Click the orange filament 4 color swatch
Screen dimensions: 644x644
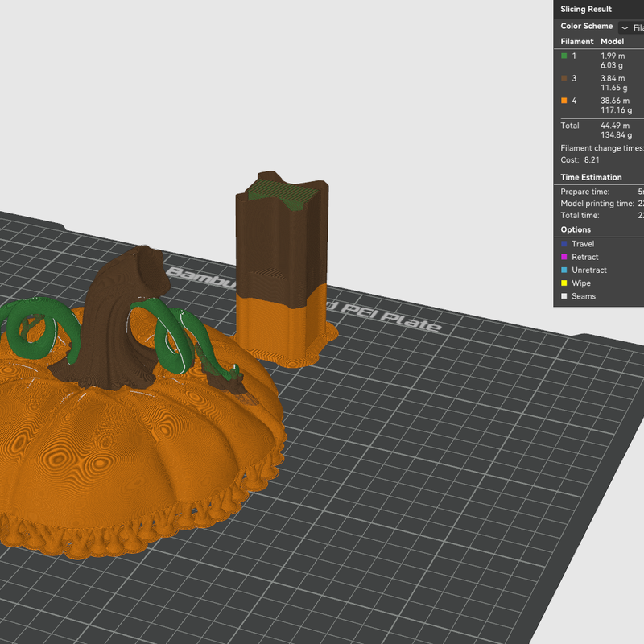click(564, 101)
